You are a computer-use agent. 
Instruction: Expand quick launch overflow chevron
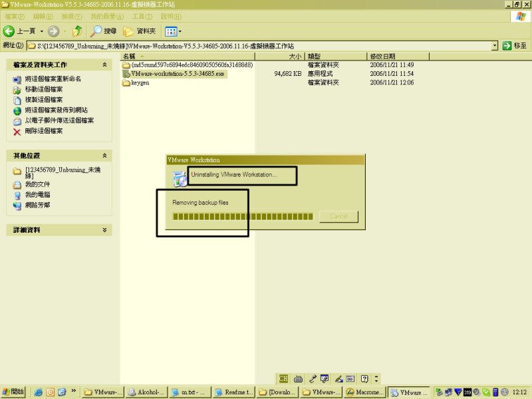pyautogui.click(x=73, y=391)
